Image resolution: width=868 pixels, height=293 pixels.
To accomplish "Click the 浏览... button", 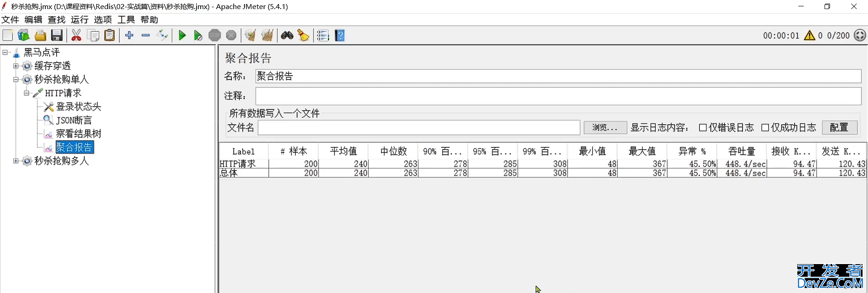I will 605,128.
